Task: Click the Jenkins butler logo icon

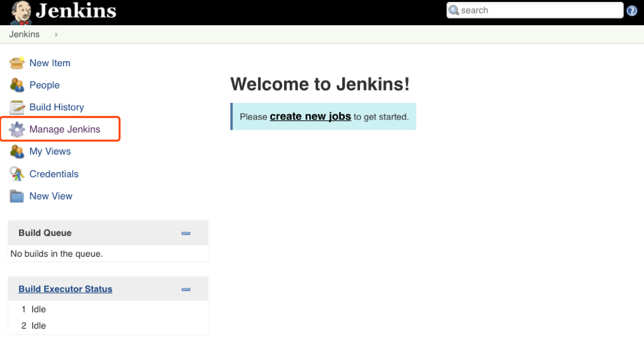Action: pyautogui.click(x=21, y=13)
